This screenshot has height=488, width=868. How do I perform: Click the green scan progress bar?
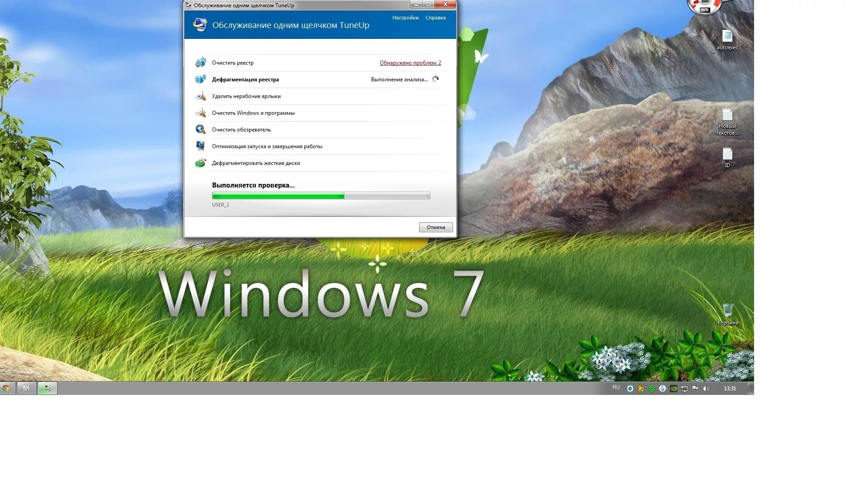point(321,196)
